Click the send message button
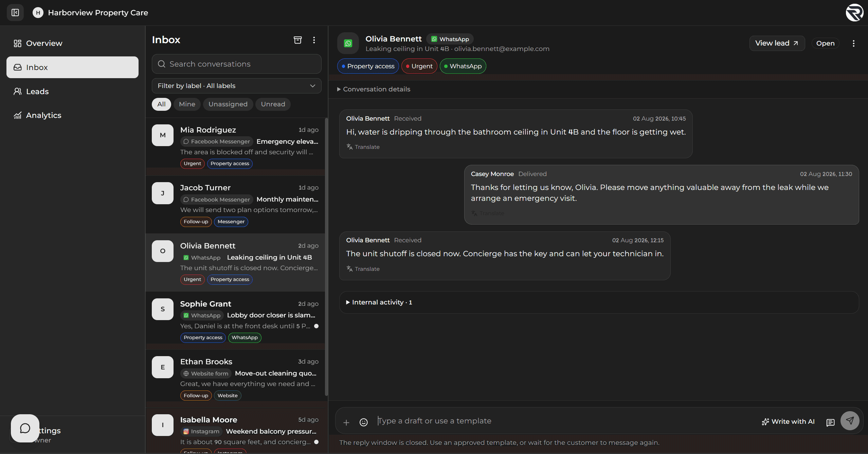This screenshot has height=454, width=868. (850, 421)
